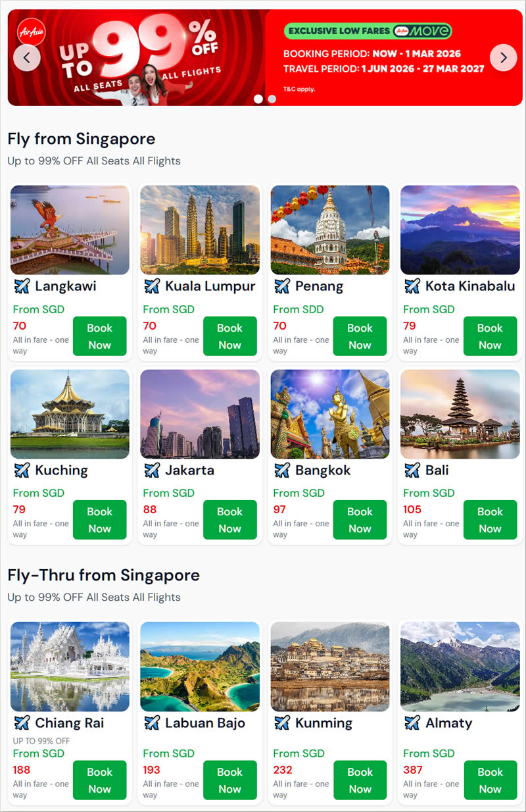Click the airplane icon beside Bangkok
The width and height of the screenshot is (526, 812).
(x=282, y=470)
